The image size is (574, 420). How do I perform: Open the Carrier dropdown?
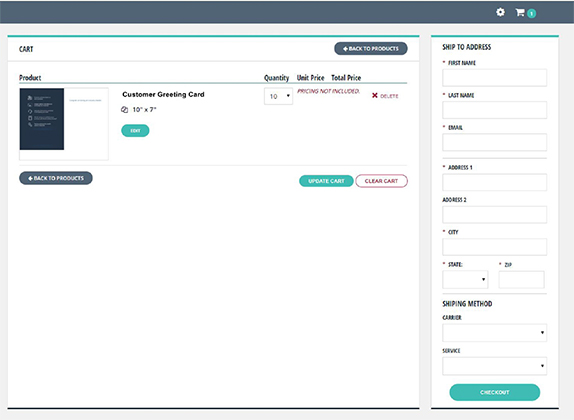tap(495, 333)
